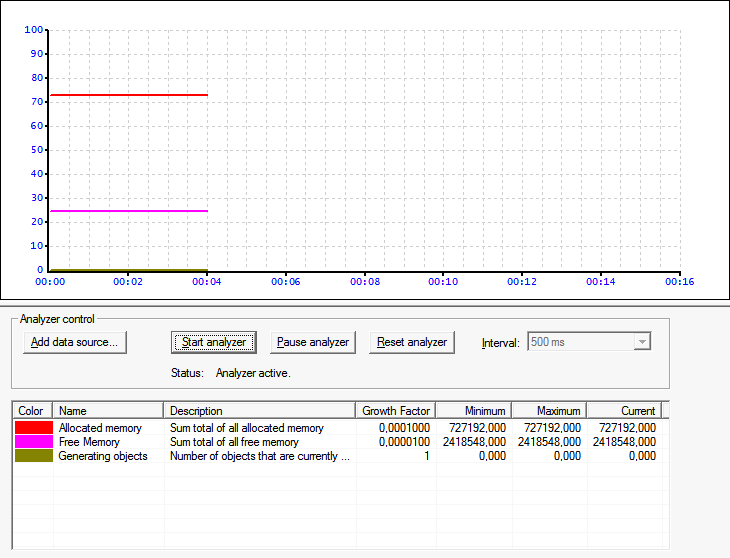Sort by the Description column header
Image resolution: width=730 pixels, height=558 pixels.
point(260,411)
